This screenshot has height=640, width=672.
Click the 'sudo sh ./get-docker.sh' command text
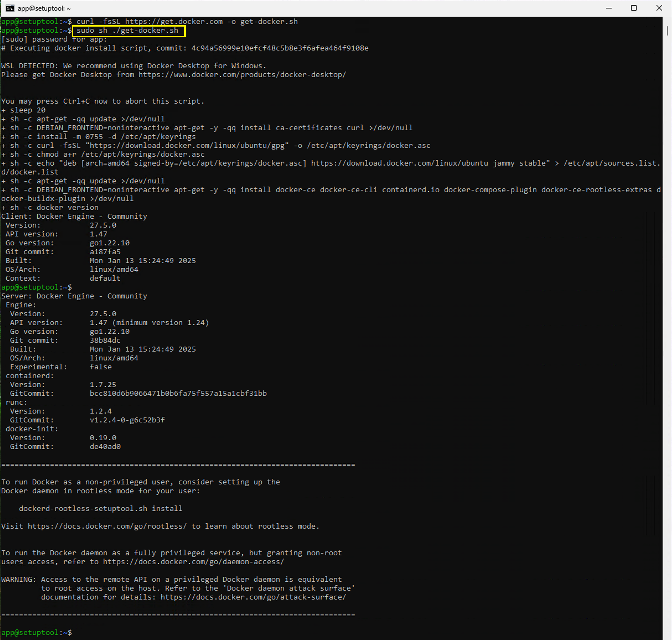tap(127, 30)
